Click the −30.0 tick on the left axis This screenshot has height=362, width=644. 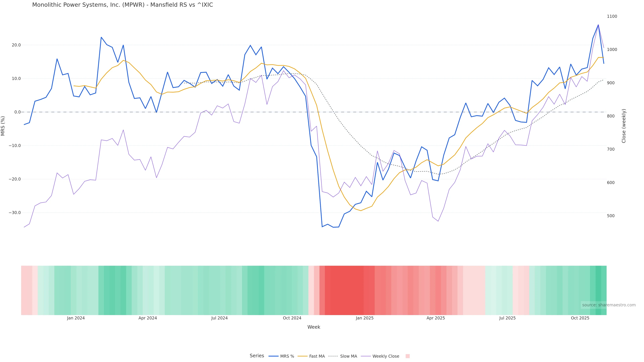point(15,213)
